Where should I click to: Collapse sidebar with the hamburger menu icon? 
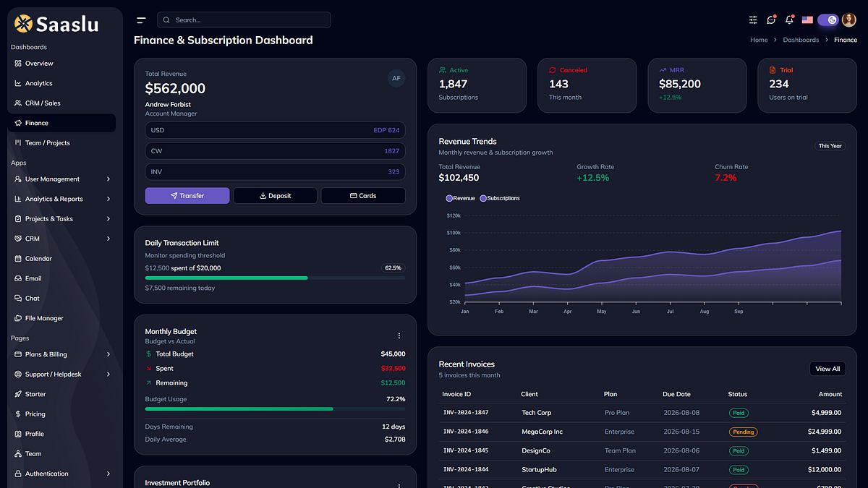tap(141, 20)
